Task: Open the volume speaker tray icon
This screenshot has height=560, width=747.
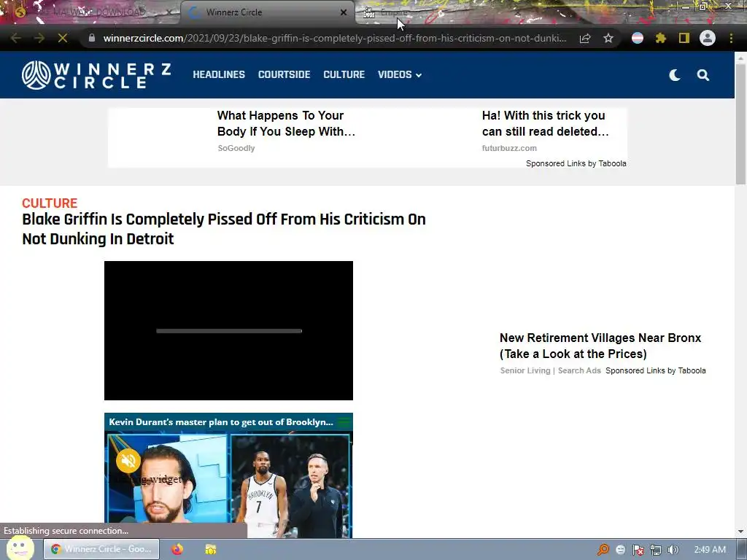Action: (x=673, y=550)
